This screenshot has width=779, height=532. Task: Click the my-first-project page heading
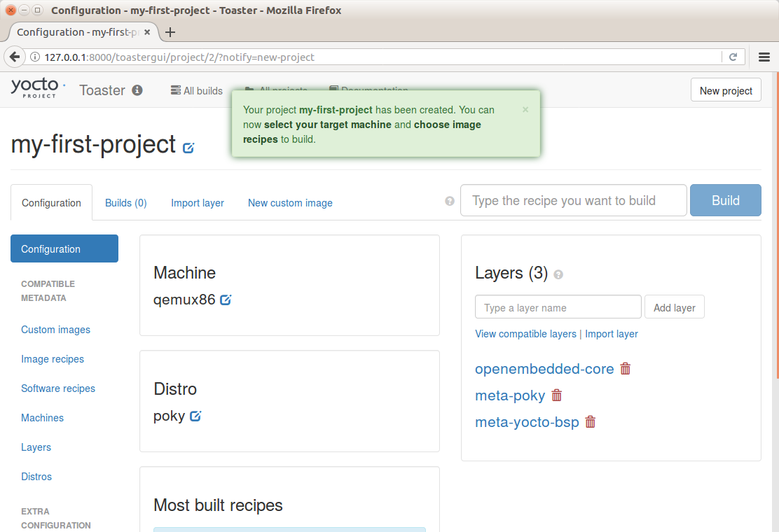93,144
